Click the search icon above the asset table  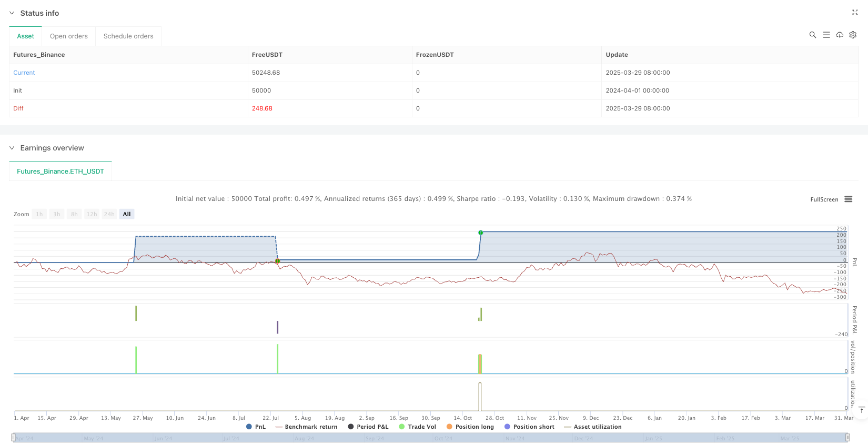(812, 35)
